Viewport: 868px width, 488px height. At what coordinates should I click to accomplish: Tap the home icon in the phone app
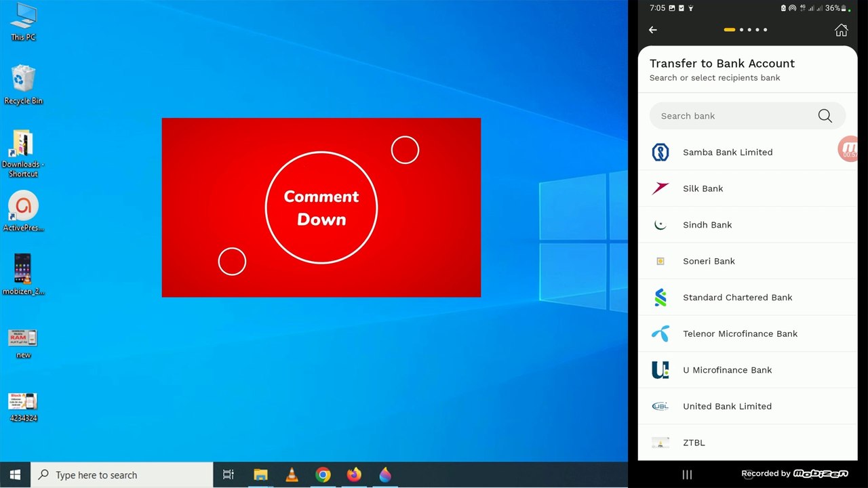point(841,30)
